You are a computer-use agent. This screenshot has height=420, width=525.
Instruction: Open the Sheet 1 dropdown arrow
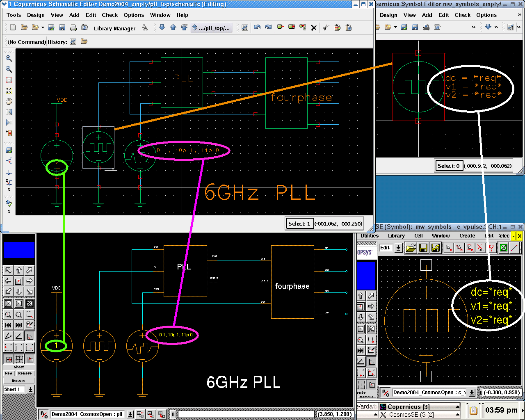[x=30, y=389]
